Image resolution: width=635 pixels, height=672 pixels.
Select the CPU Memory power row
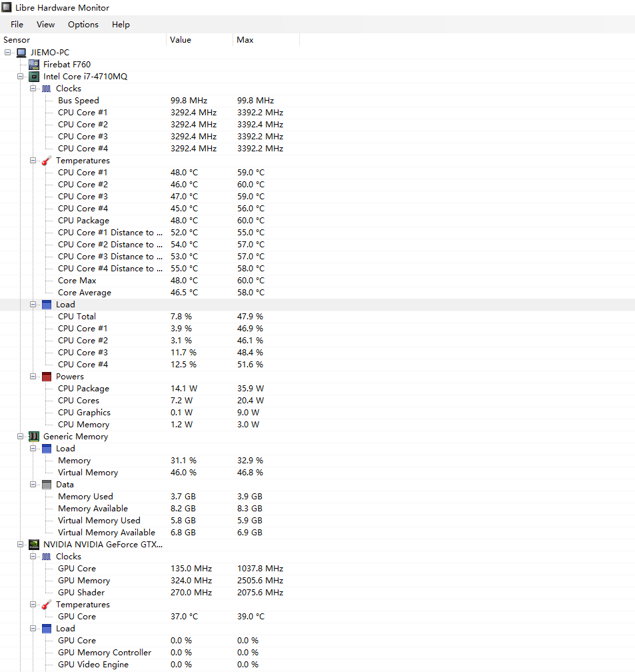pos(317,425)
